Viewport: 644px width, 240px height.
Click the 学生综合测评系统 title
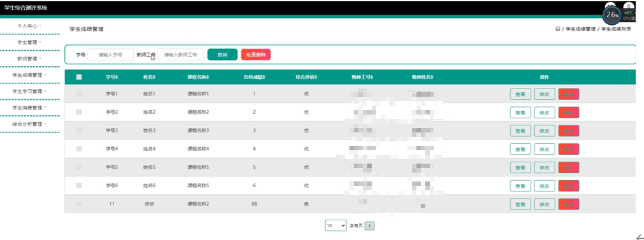(26, 8)
